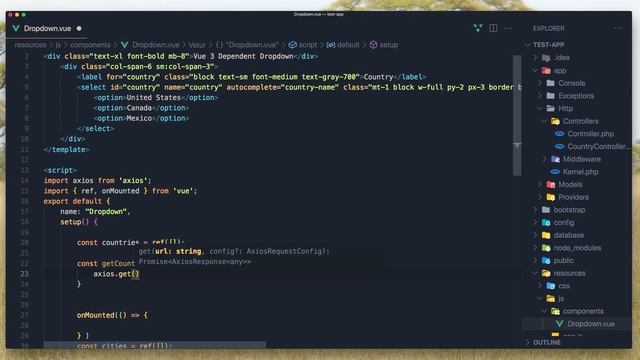The image size is (640, 360).
Task: Click the bootstrap folder icon
Action: [546, 209]
